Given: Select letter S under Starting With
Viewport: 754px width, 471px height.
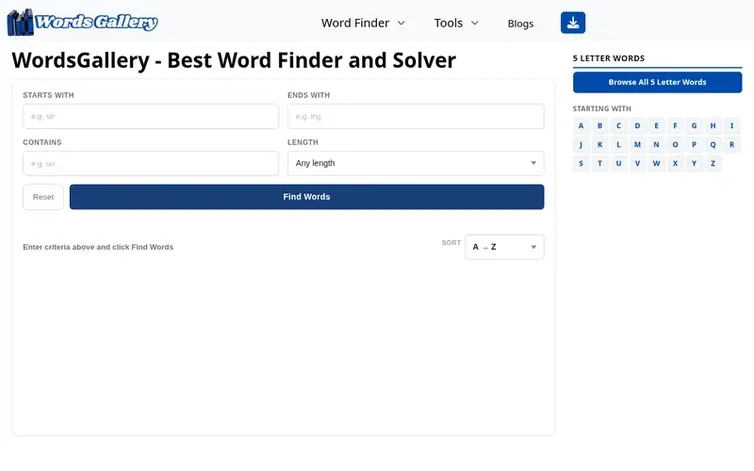Looking at the screenshot, I should tap(581, 164).
